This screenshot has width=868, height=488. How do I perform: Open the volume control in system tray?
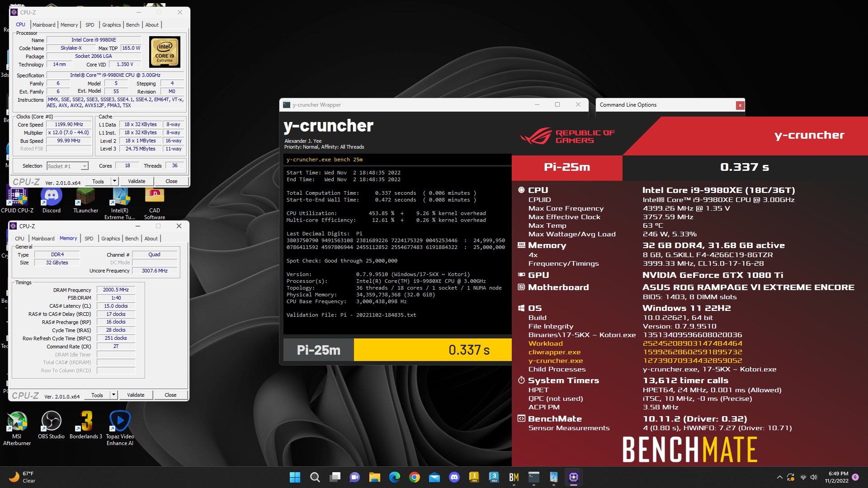814,477
